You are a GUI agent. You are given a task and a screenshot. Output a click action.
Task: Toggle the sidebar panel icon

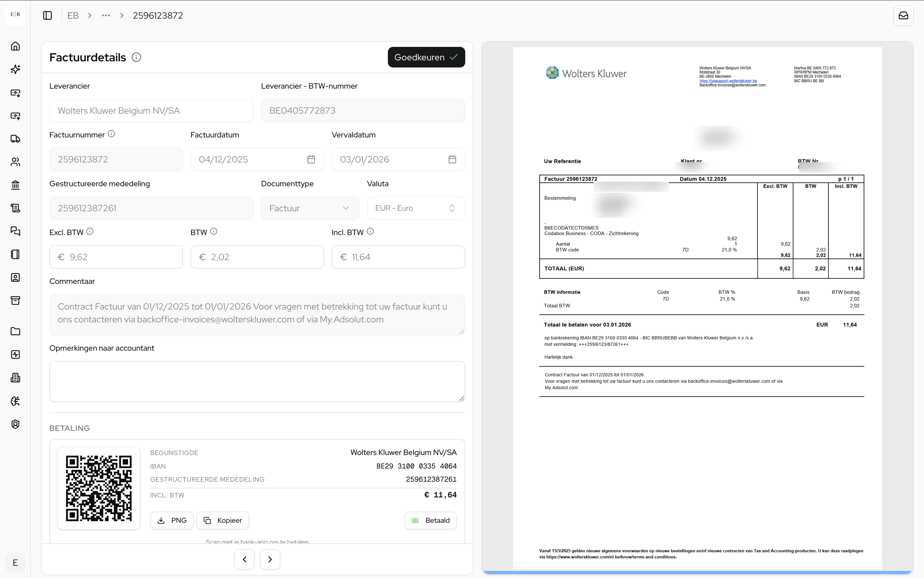47,16
